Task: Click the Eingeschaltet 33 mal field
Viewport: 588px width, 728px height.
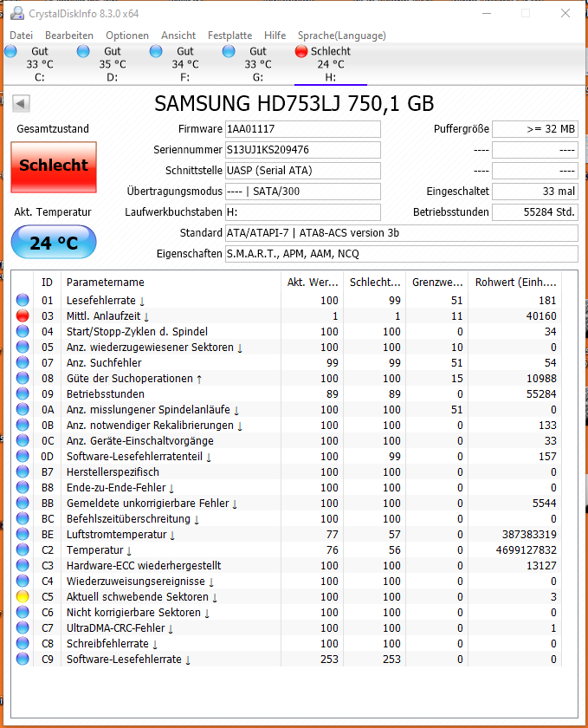Action: tap(535, 192)
